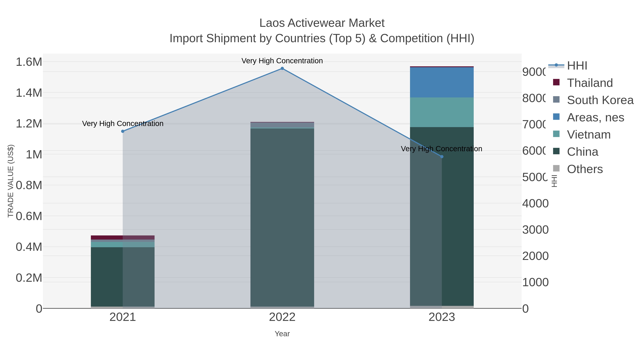The width and height of the screenshot is (644, 362).
Task: Click the Others gray legend swatch
Action: tap(556, 168)
